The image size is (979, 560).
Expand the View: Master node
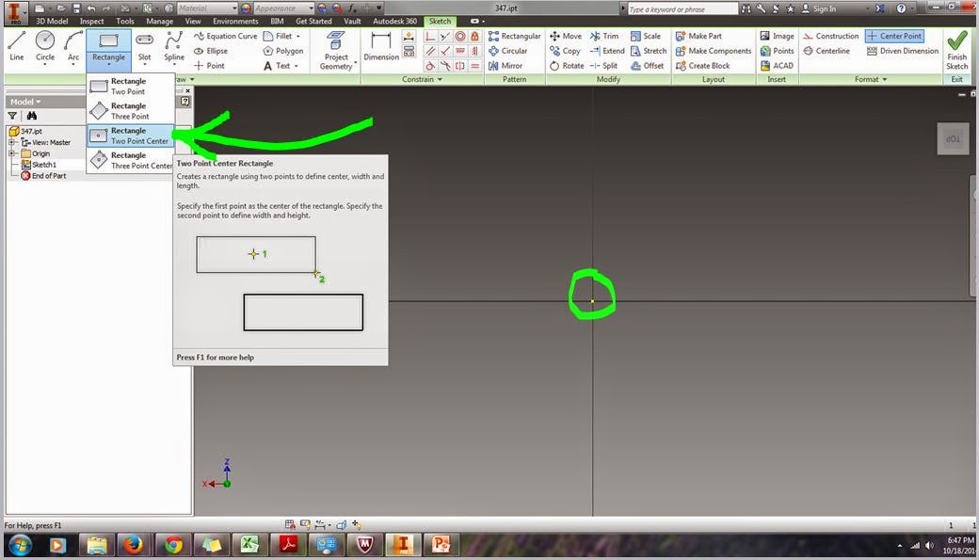(x=11, y=142)
